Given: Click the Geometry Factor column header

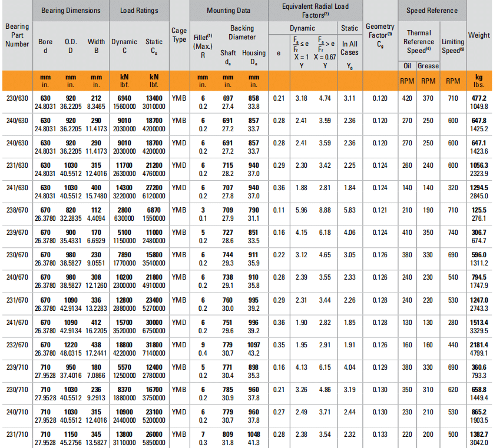Looking at the screenshot, I should pos(380,35).
